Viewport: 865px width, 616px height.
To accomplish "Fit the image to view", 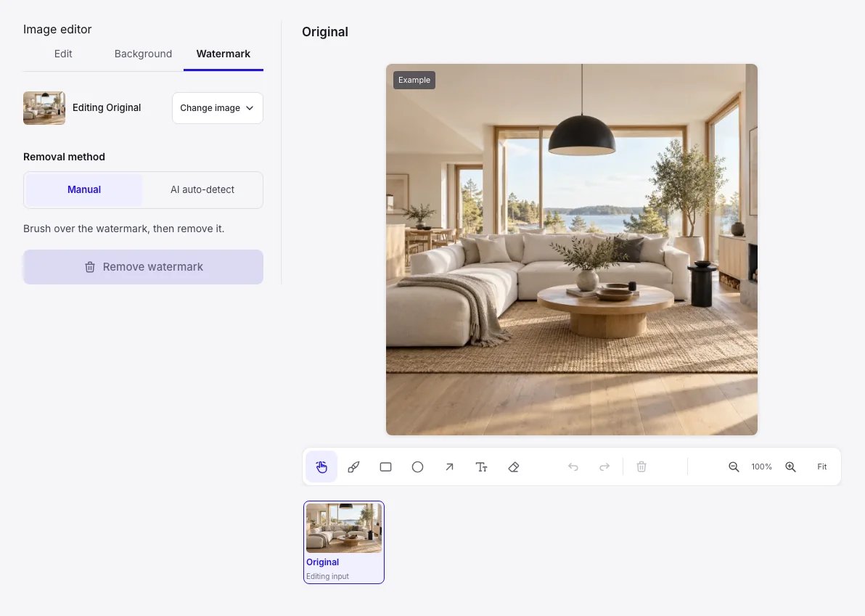I will pos(822,467).
